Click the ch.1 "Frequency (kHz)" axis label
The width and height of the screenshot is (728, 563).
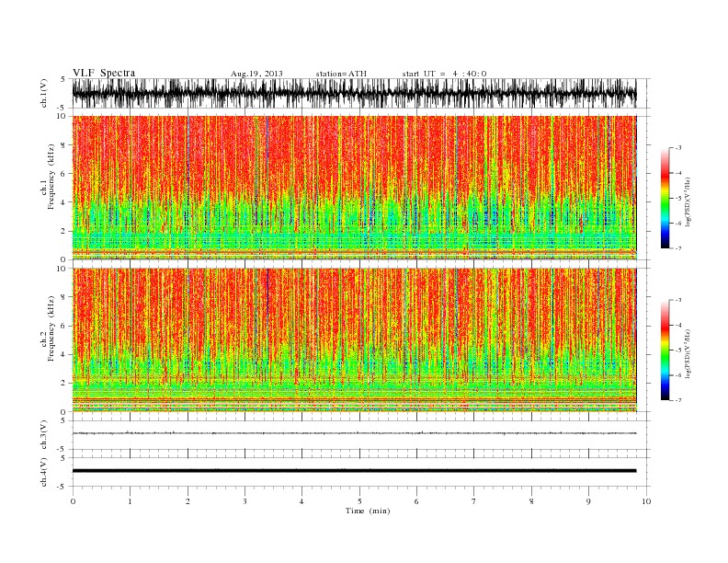(x=51, y=177)
